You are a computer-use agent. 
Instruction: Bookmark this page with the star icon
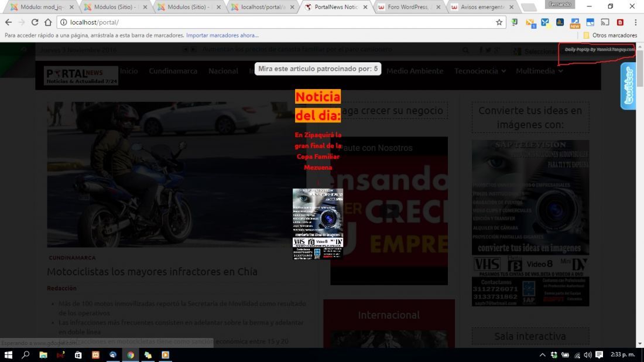tap(499, 22)
